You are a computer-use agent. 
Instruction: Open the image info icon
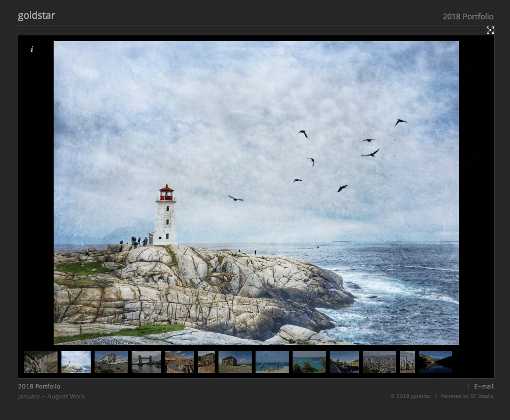pyautogui.click(x=32, y=49)
